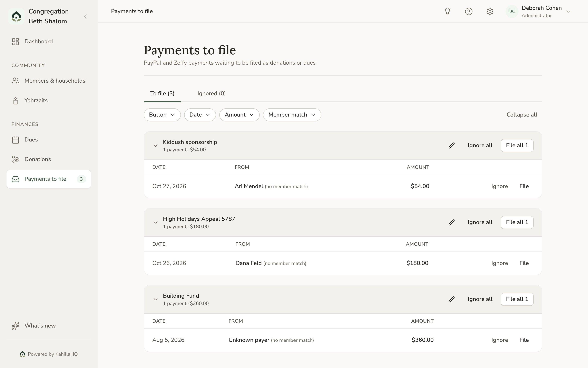Select Payments to file in sidebar
The image size is (588, 368).
pyautogui.click(x=49, y=179)
